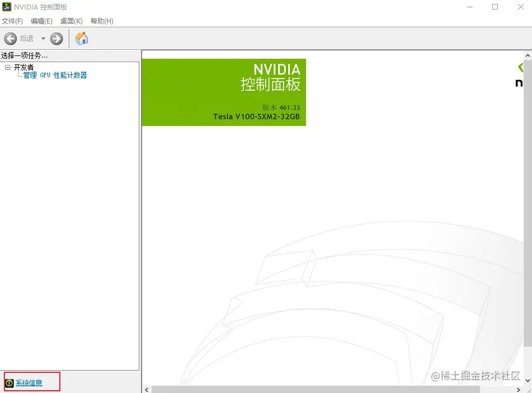
Task: Open the 桌面(K) menu
Action: point(71,21)
